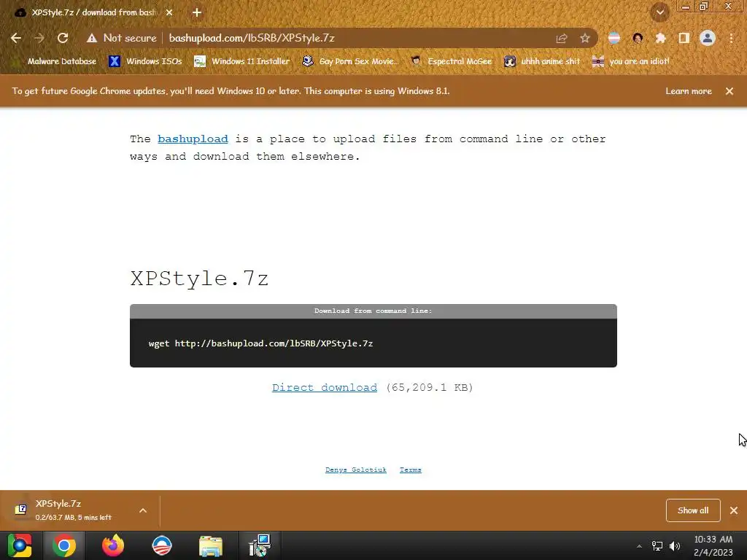Image resolution: width=747 pixels, height=560 pixels.
Task: Open tab search dropdown arrow
Action: (659, 12)
